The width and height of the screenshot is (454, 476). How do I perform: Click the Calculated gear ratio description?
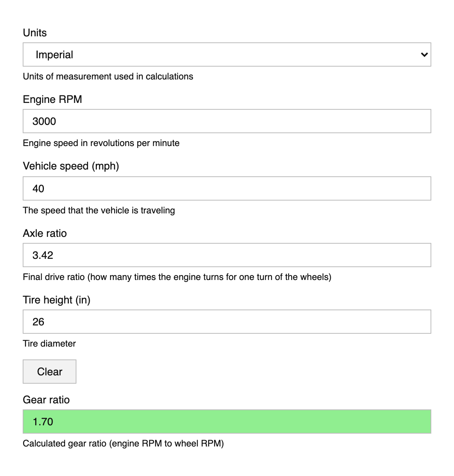point(123,443)
